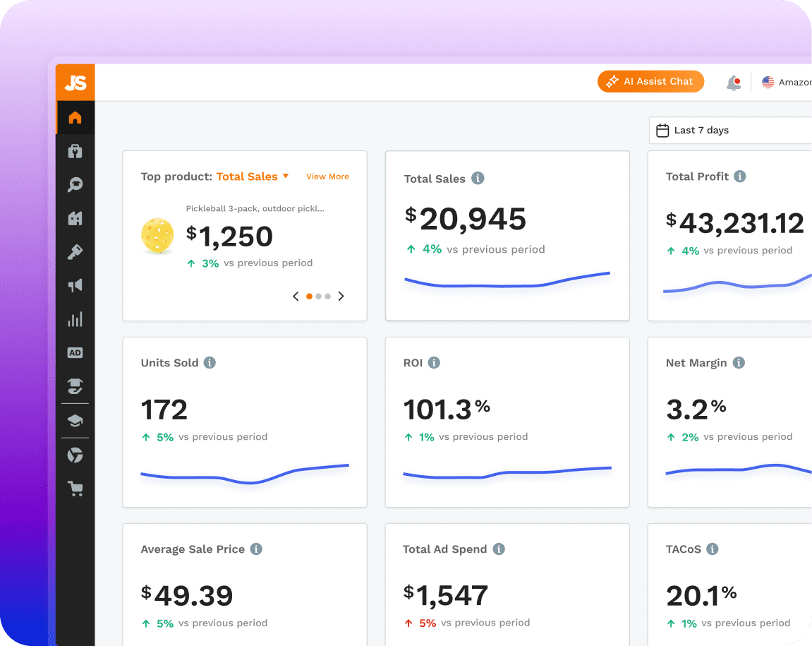Show info for Total Profit
812x646 pixels.
tap(740, 177)
